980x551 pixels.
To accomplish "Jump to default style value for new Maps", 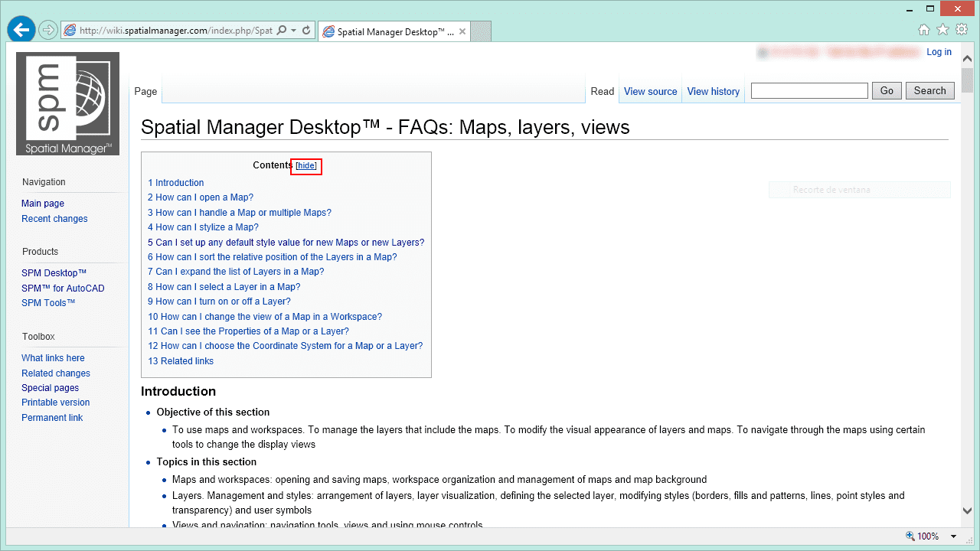I will click(286, 243).
